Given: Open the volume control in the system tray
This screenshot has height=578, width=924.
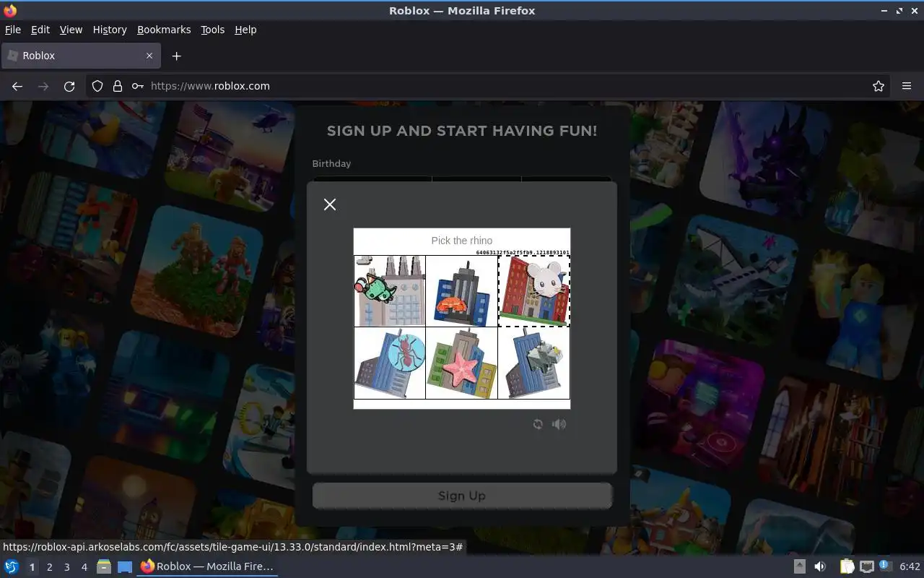Looking at the screenshot, I should [x=820, y=566].
